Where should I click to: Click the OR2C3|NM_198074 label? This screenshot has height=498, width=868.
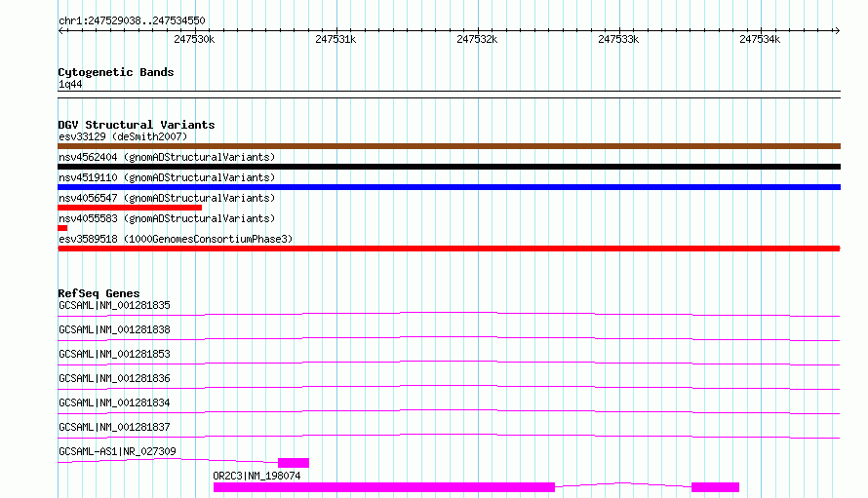pos(256,476)
